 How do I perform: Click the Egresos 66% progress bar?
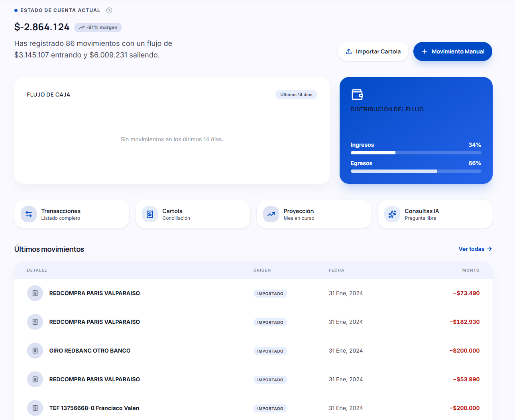tap(416, 171)
